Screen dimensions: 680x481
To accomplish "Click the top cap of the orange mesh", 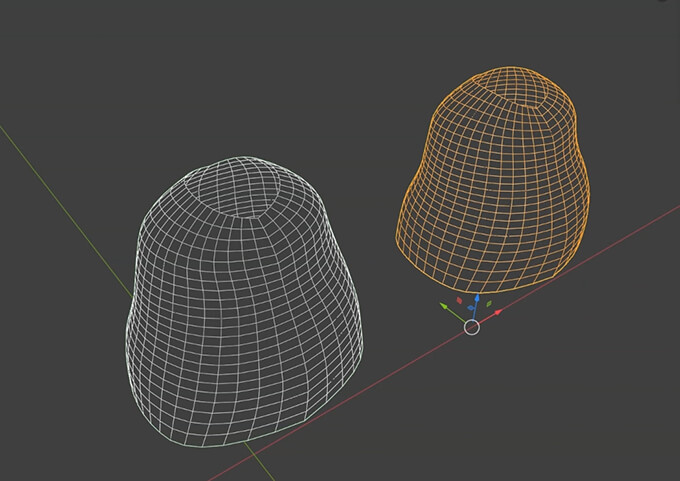I will coord(523,92).
